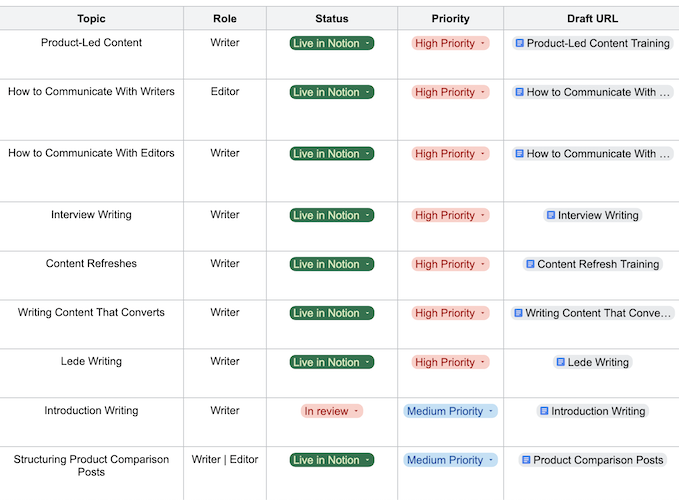The image size is (679, 500).
Task: Click doc icon in Lede Writing chip
Action: pyautogui.click(x=560, y=362)
